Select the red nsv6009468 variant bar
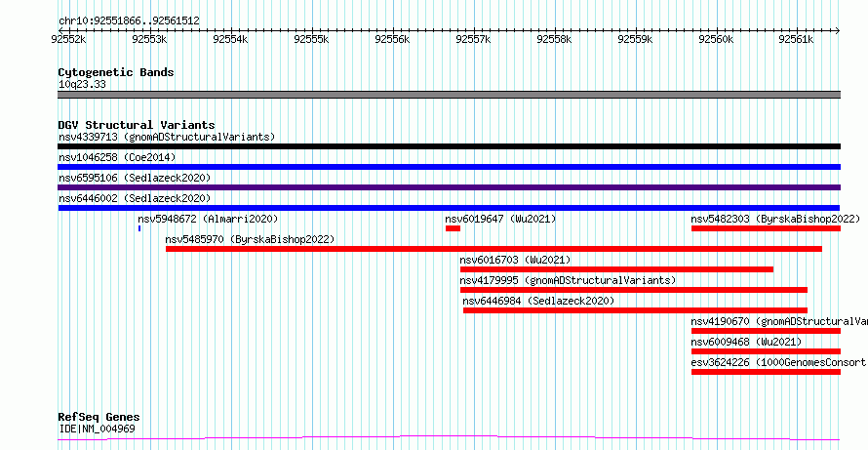Image resolution: width=868 pixels, height=450 pixels. [767, 351]
